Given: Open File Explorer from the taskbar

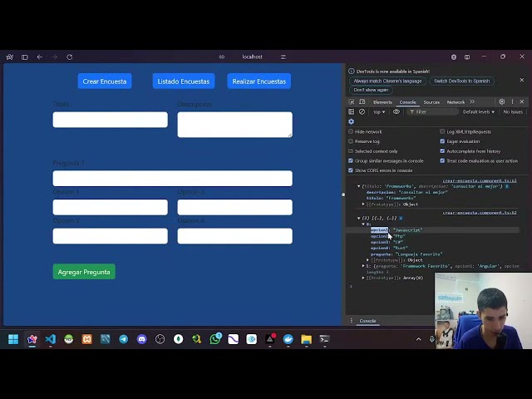Looking at the screenshot, I should pyautogui.click(x=306, y=339).
